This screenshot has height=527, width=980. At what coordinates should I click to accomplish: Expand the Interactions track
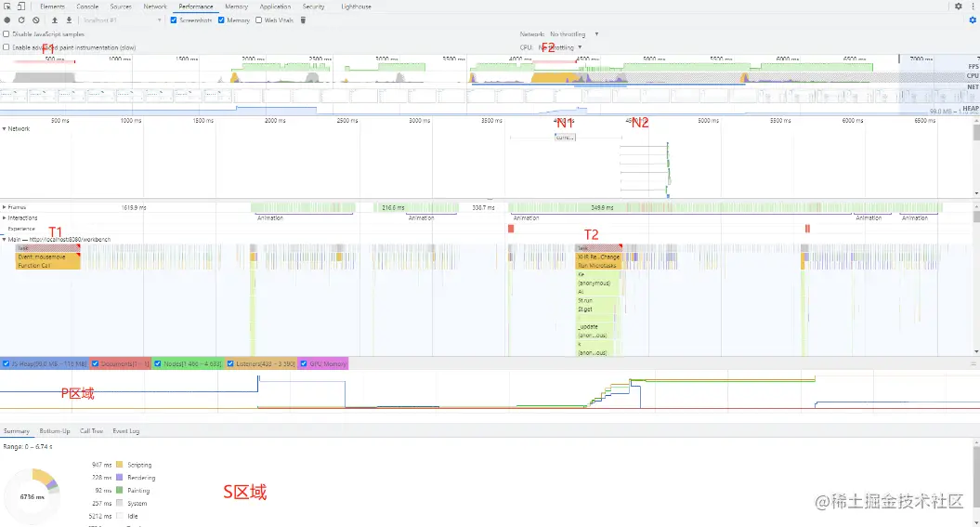tap(4, 217)
